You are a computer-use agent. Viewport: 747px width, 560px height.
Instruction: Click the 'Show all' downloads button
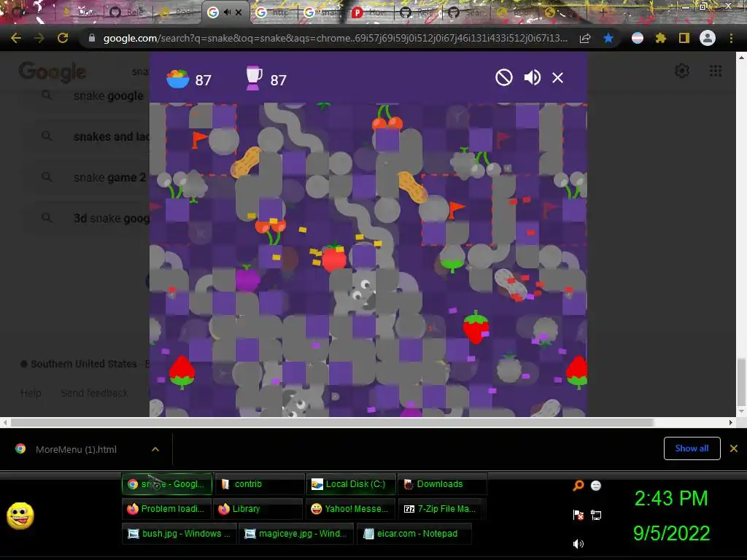(692, 448)
